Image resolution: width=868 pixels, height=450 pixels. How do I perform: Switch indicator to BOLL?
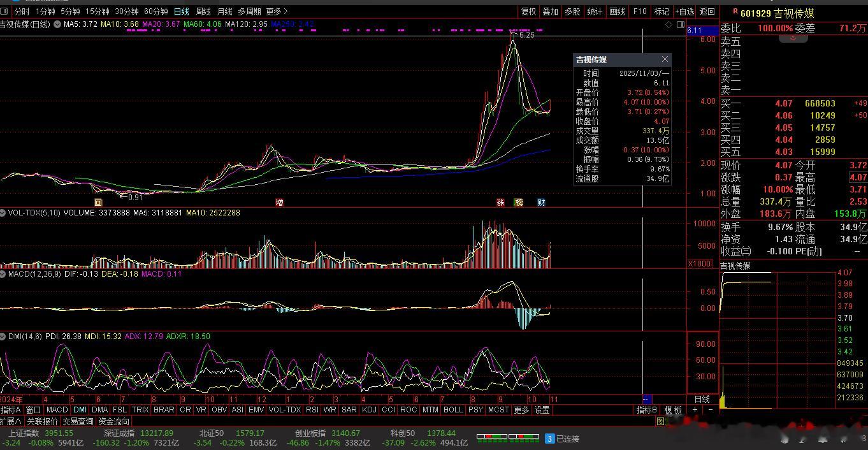(453, 410)
